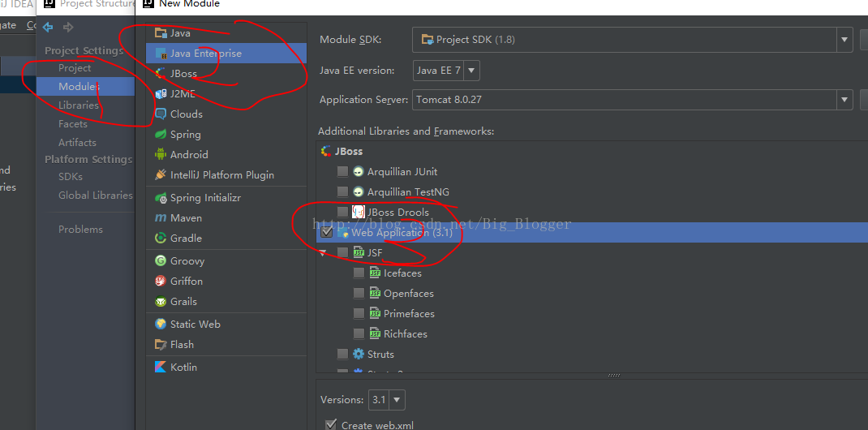Click the Icefaces JSF icon
Screen dimensions: 868x430
[x=375, y=273]
